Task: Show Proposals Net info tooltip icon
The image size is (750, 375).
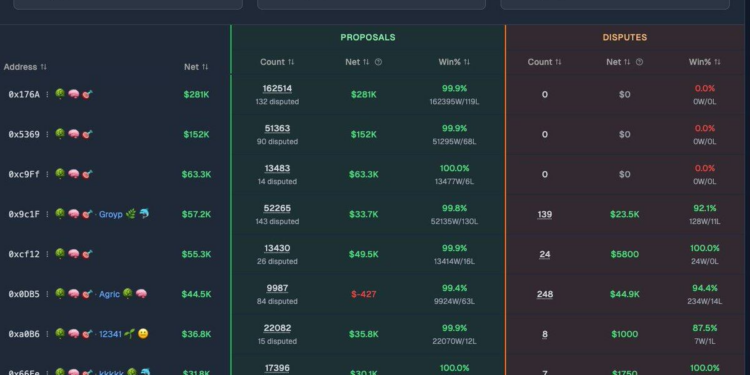Action: (378, 62)
